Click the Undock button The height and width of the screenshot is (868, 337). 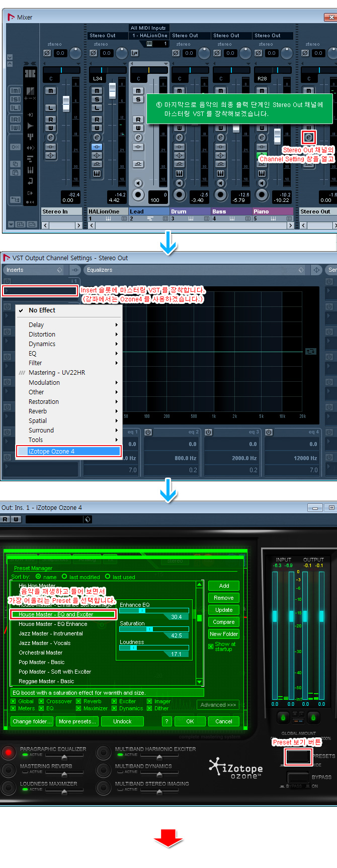[122, 721]
